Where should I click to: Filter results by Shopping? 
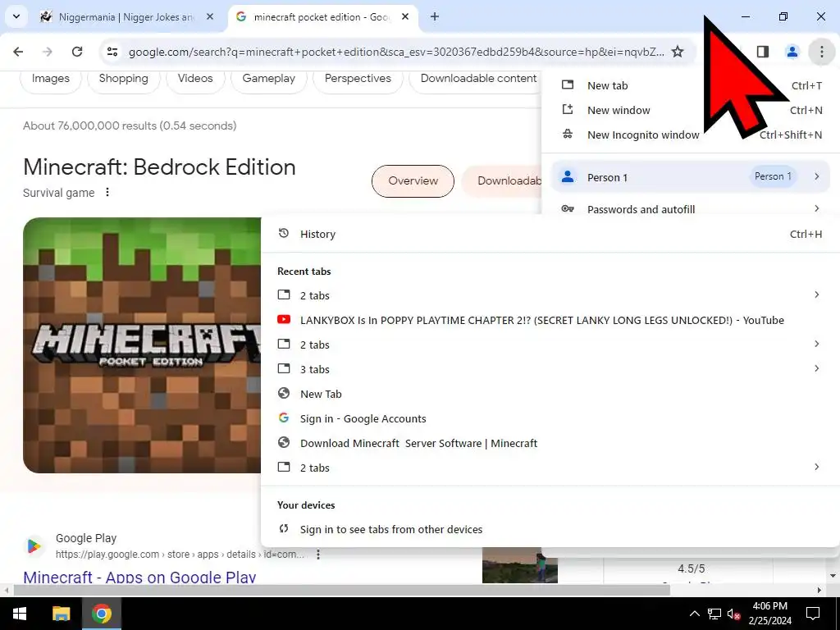click(x=123, y=78)
